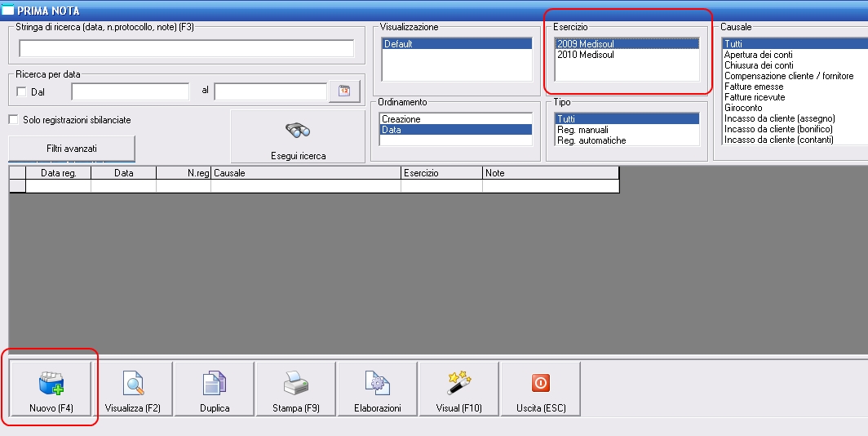Select Reg. manuali type

tap(627, 130)
